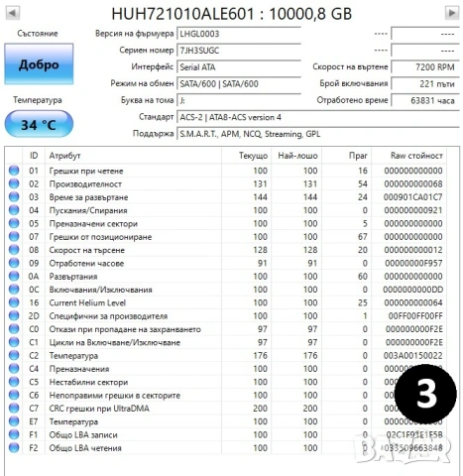This screenshot has height=476, width=463.
Task: Click status icon for Скорост на търсене
Action: [14, 250]
